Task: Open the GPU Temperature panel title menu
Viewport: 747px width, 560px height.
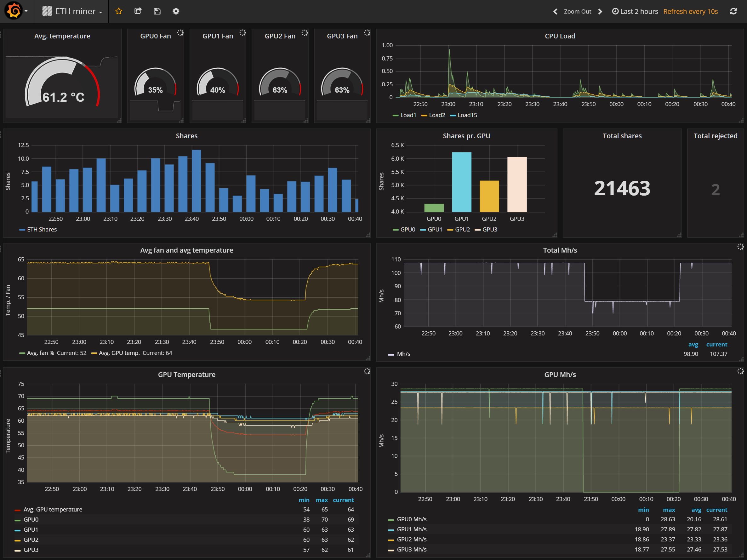Action: 186,374
